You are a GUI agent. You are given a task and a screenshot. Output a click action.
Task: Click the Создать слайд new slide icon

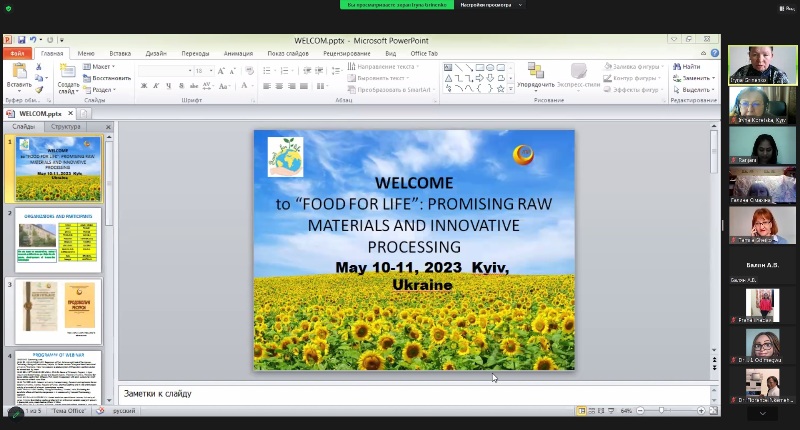[67, 71]
